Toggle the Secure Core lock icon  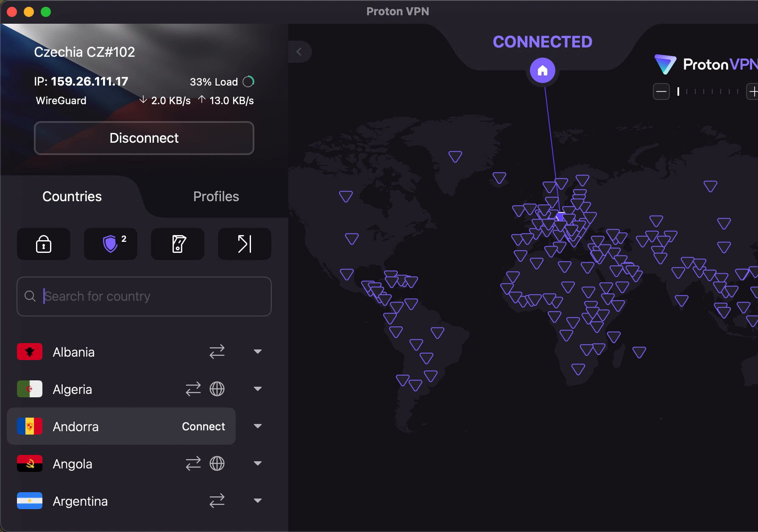click(x=44, y=244)
